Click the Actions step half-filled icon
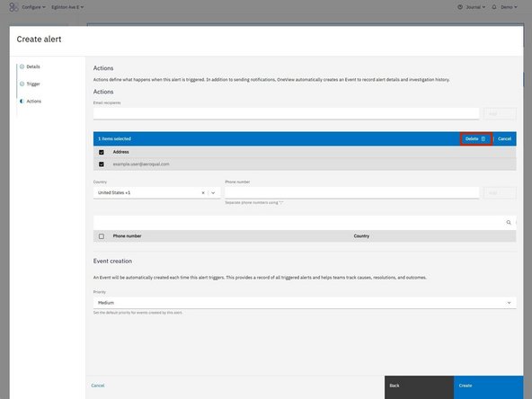The width and height of the screenshot is (532, 399). (22, 102)
